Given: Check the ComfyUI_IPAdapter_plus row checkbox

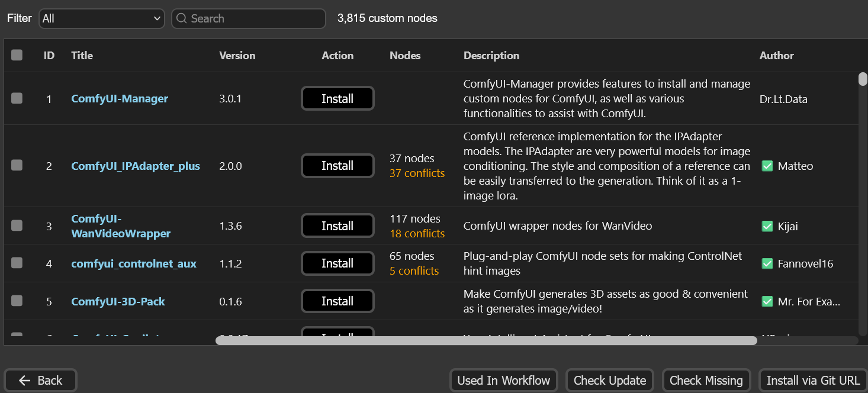Looking at the screenshot, I should 17,166.
